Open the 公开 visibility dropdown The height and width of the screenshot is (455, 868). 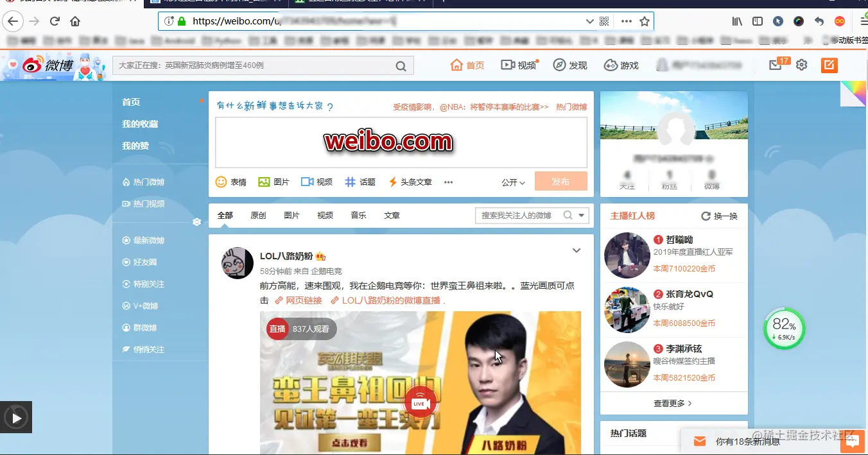513,182
